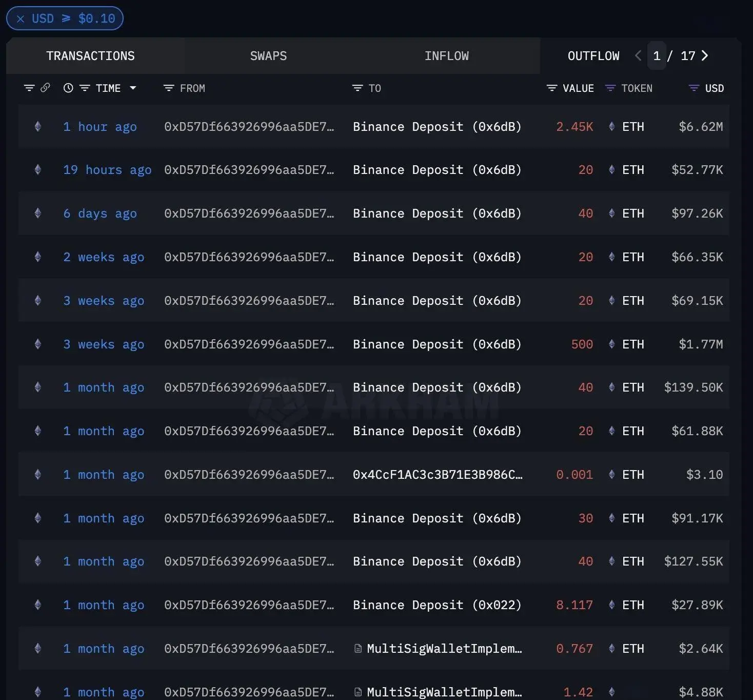Click ETH token label in the $97.26K row
This screenshot has width=753, height=700.
633,213
